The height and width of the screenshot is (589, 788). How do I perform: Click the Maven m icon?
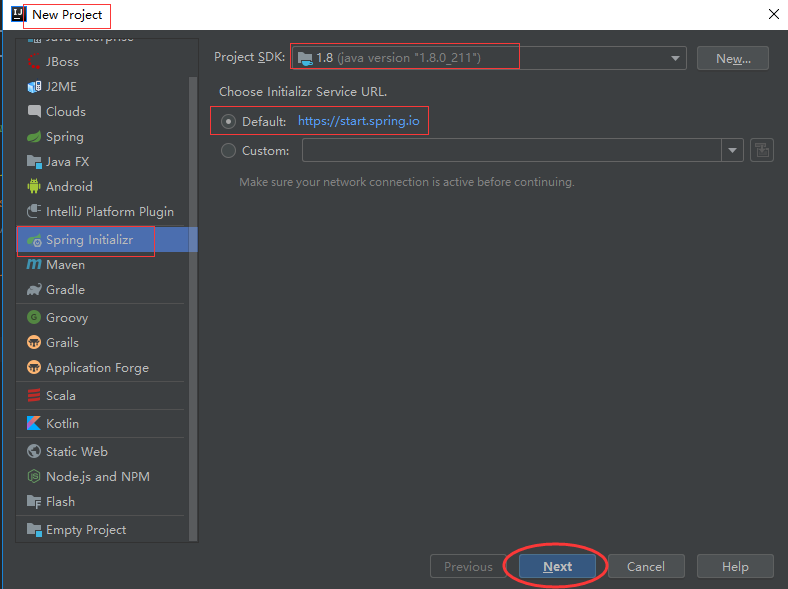click(34, 264)
